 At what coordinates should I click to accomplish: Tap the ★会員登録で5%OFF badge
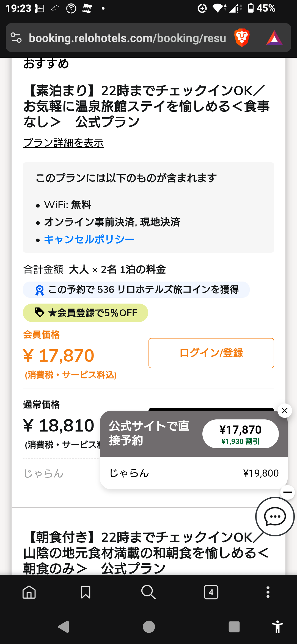point(86,313)
